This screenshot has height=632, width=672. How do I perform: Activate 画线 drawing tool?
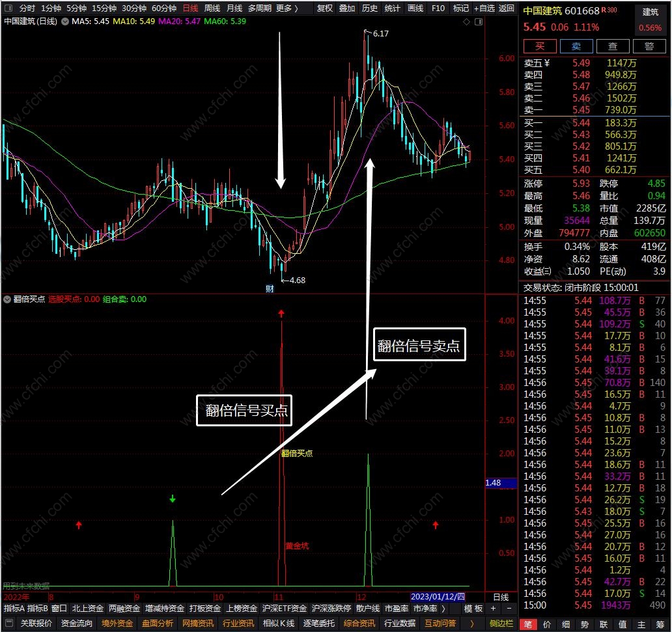415,8
